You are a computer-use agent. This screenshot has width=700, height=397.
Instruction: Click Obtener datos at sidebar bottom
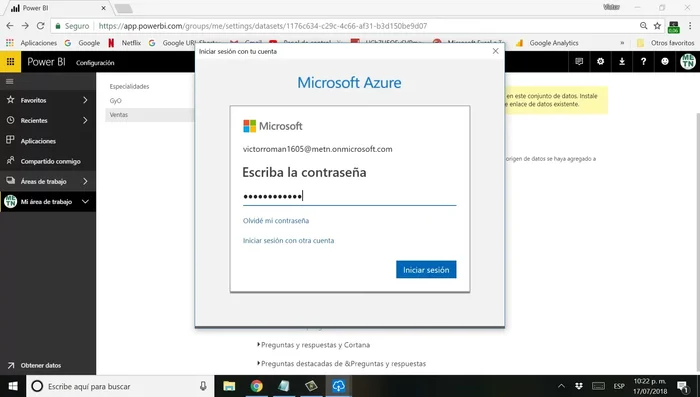click(x=41, y=365)
